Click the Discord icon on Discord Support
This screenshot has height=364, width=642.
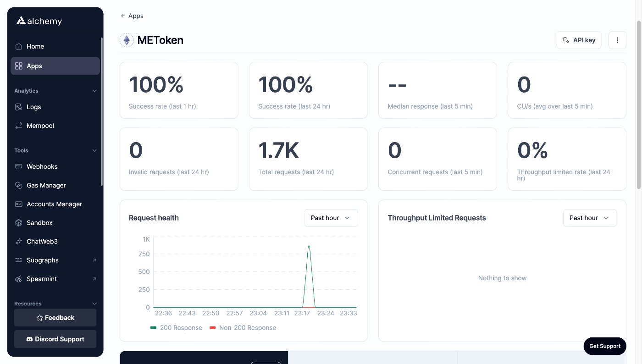[29, 339]
